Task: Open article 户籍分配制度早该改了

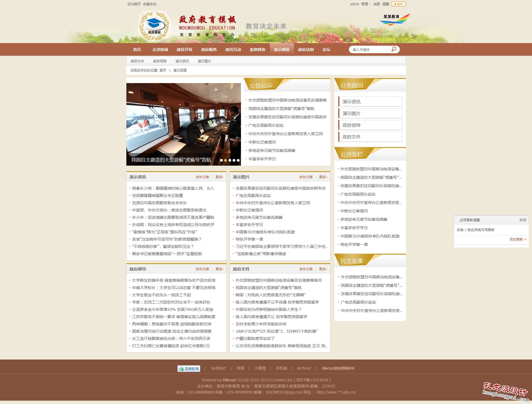Action: coord(255,339)
